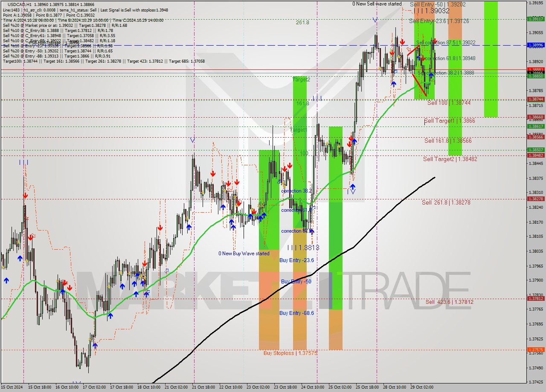
Task: Select the 1.38105 price scale value
Action: (x=536, y=236)
